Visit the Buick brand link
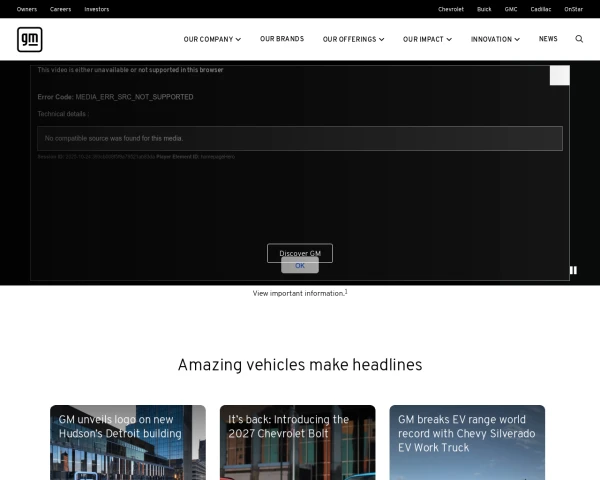Screen dimensions: 600x480 tap(484, 9)
